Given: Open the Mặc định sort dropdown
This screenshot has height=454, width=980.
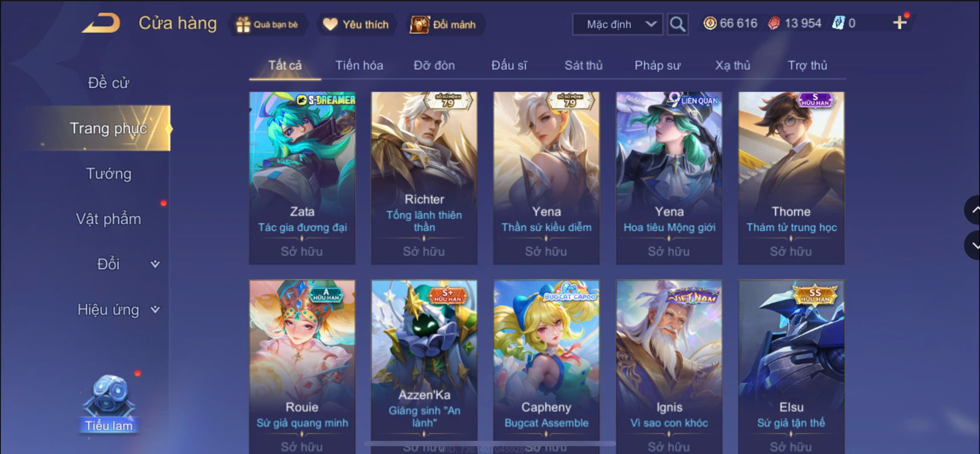Looking at the screenshot, I should click(x=618, y=25).
